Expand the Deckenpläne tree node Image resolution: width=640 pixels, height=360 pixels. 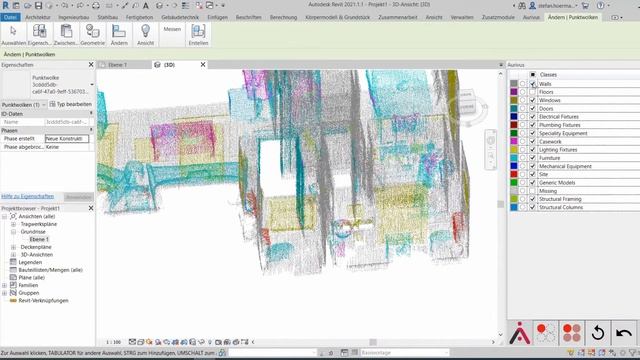pyautogui.click(x=13, y=247)
